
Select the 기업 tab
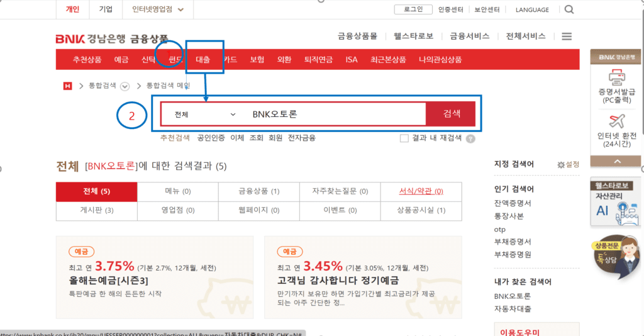[x=106, y=9]
